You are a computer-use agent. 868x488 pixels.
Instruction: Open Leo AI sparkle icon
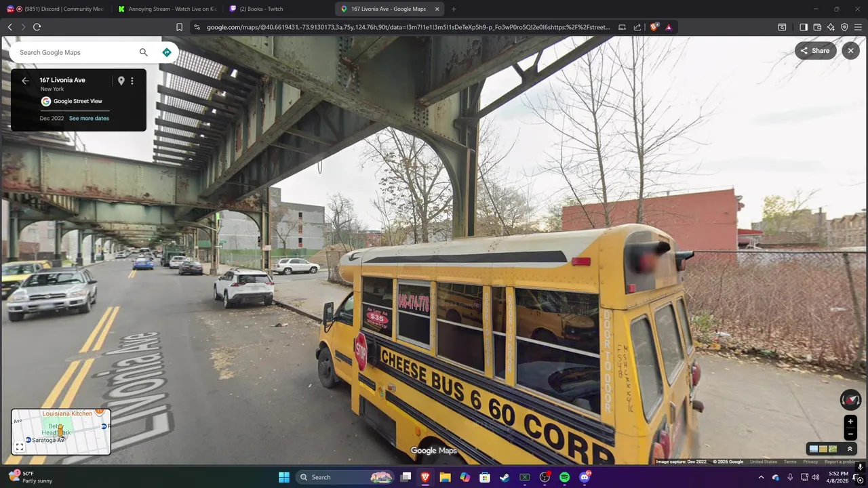click(831, 27)
